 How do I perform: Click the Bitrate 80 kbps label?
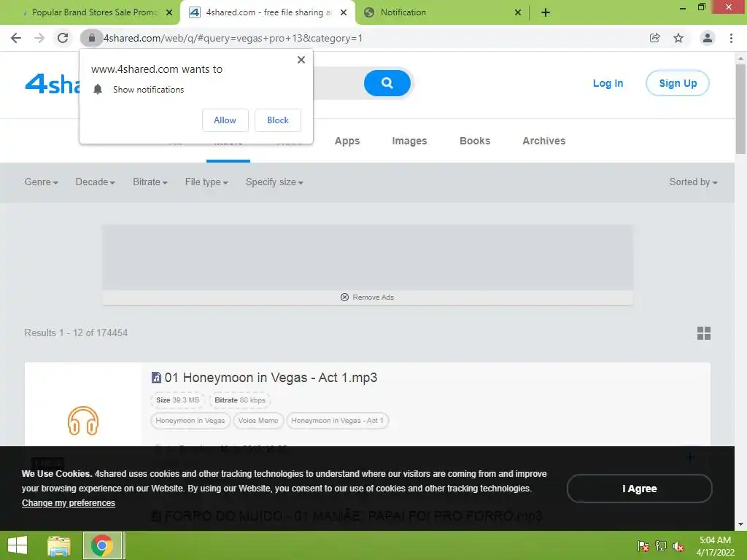(x=239, y=400)
